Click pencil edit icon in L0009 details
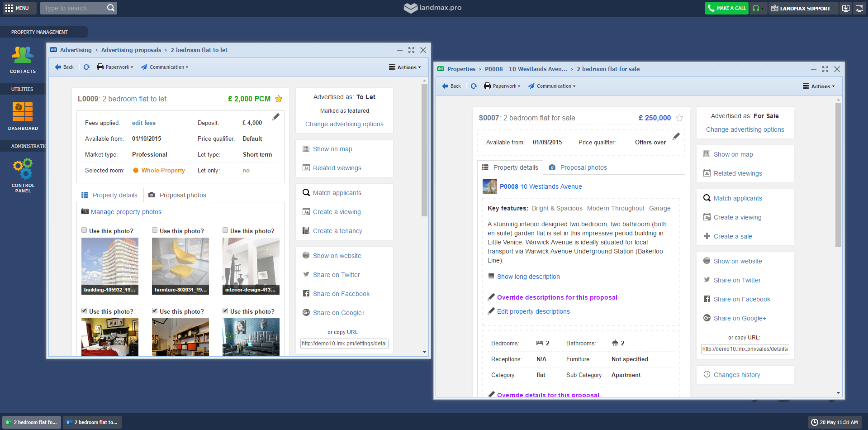 275,117
